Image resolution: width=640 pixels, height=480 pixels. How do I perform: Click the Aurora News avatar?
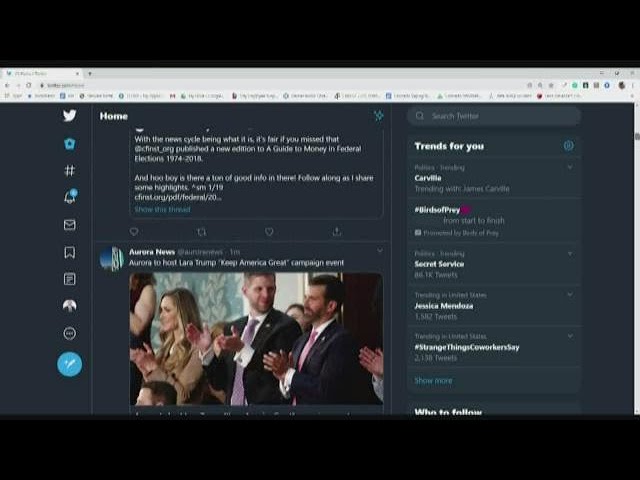pyautogui.click(x=111, y=258)
